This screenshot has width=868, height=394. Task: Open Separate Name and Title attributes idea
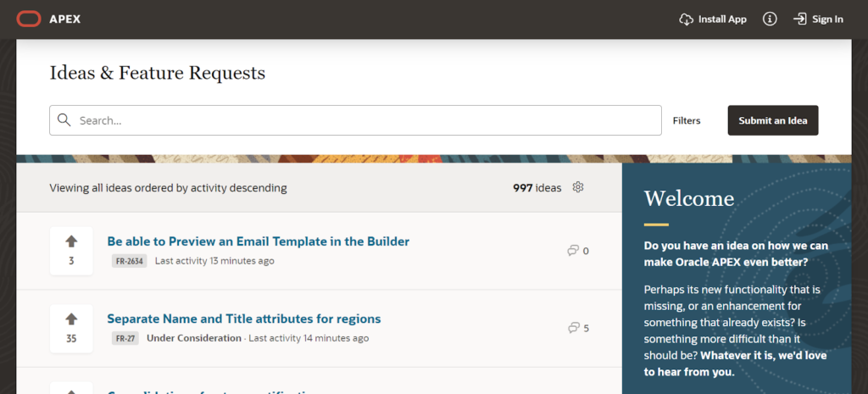point(243,319)
